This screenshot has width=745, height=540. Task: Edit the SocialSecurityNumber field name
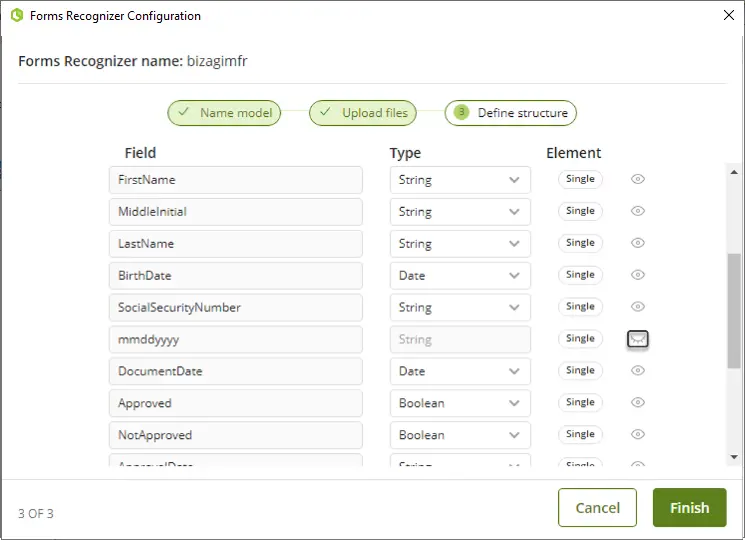pos(236,307)
